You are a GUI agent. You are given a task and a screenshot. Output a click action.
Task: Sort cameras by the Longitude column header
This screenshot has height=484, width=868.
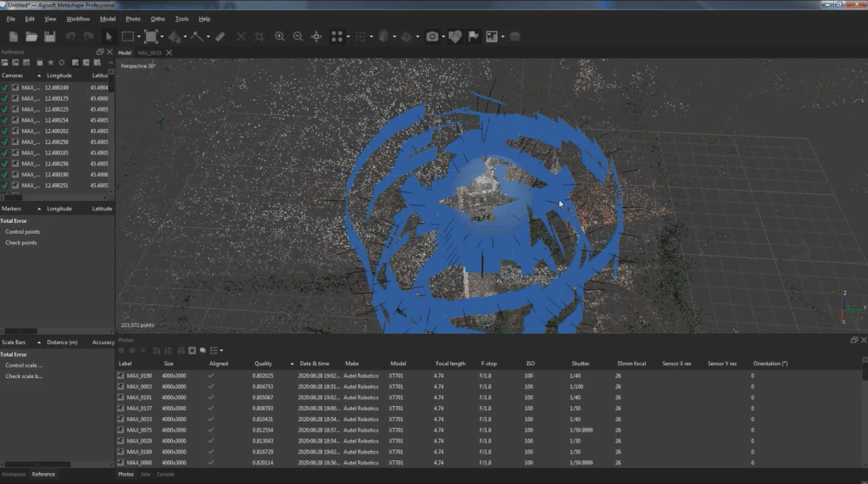[59, 76]
